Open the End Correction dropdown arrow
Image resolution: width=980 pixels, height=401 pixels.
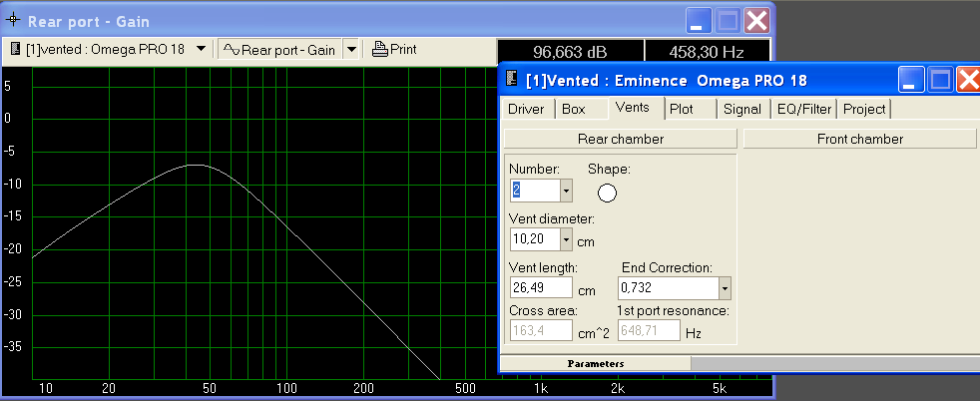click(725, 288)
